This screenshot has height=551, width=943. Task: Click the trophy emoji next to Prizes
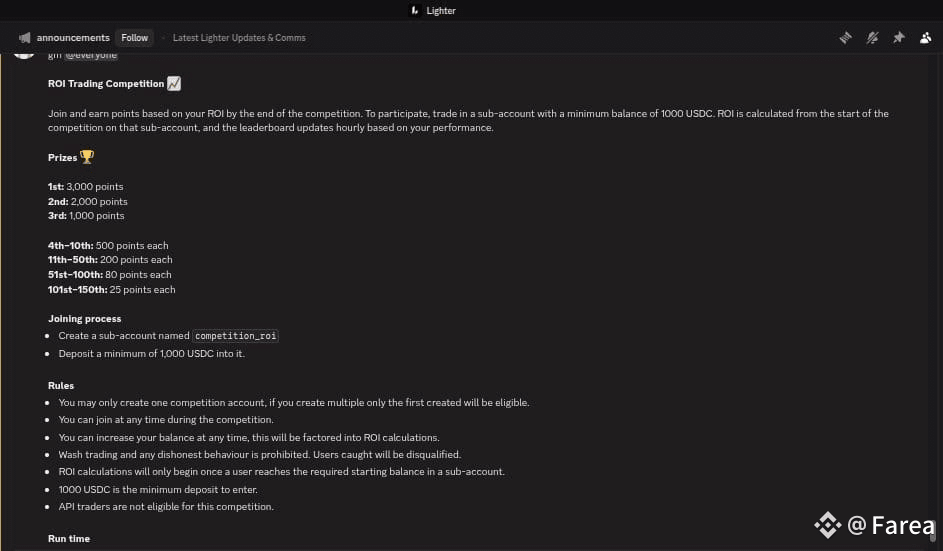click(x=87, y=157)
